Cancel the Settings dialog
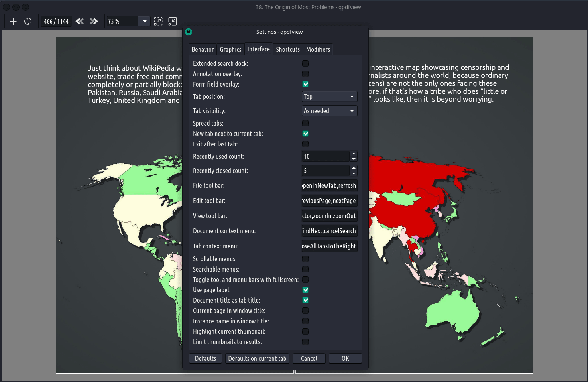The height and width of the screenshot is (382, 588). 309,358
